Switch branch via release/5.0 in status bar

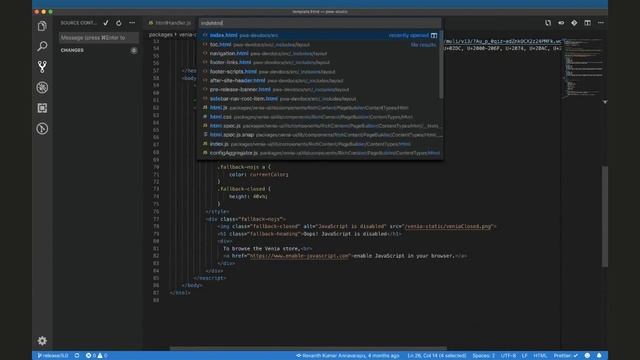[53, 356]
